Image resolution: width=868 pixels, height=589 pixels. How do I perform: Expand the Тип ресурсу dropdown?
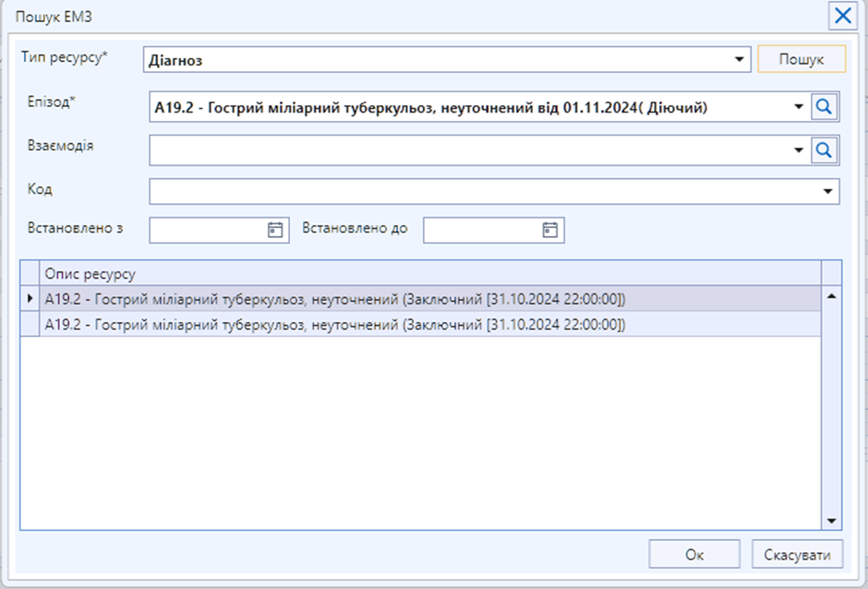coord(740,60)
